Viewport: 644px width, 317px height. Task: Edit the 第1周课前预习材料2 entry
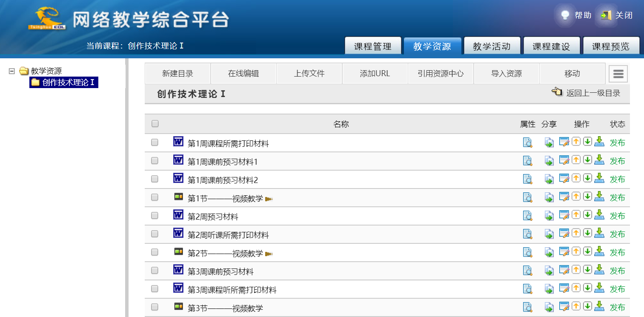click(564, 179)
